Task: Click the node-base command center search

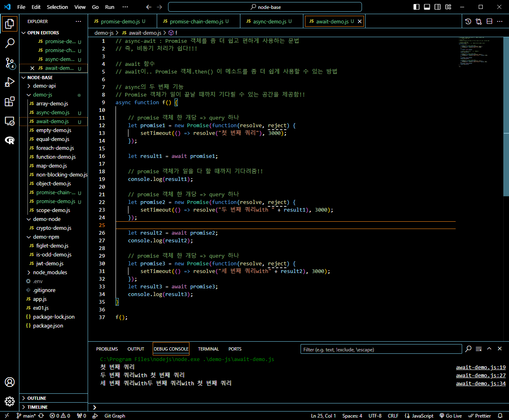Action: (265, 7)
